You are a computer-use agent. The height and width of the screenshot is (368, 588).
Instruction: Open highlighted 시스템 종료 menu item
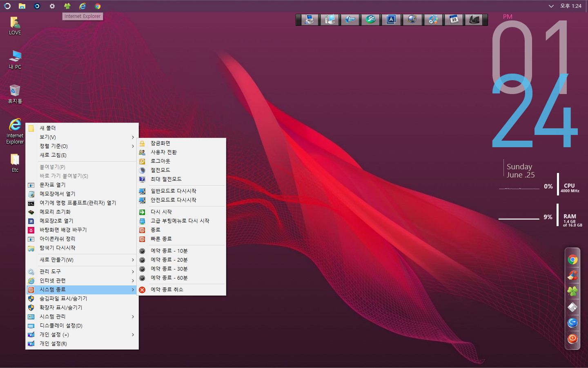[82, 289]
